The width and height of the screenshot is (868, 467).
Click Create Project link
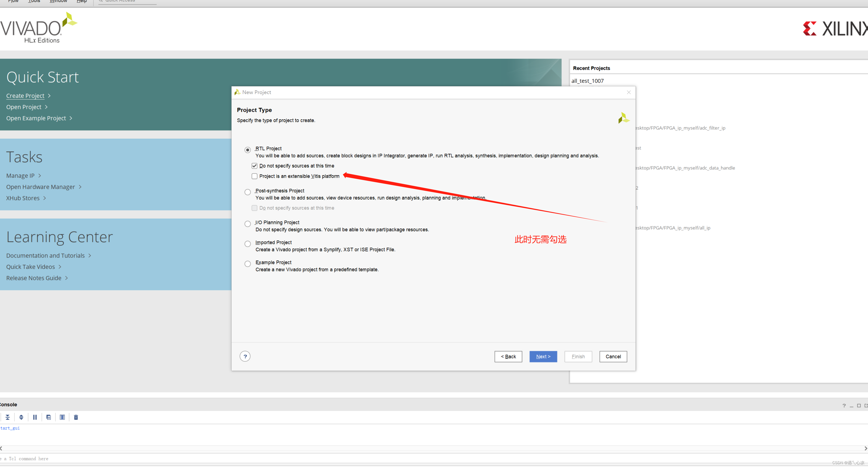tap(25, 96)
